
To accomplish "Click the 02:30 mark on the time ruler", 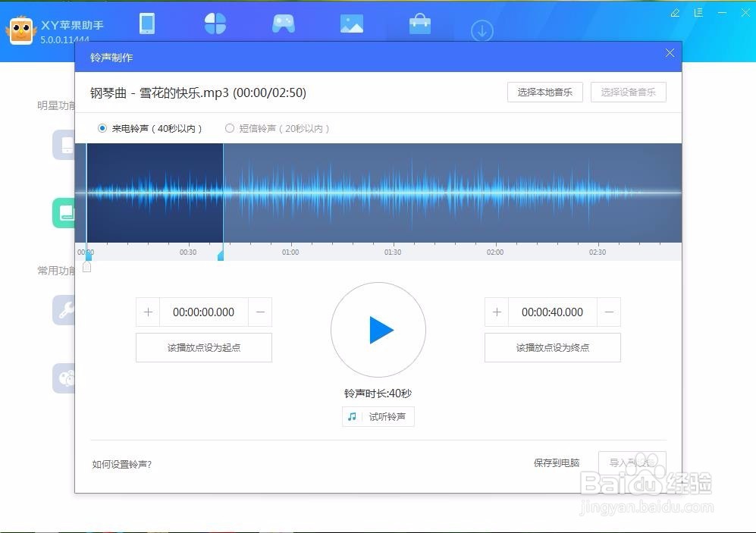I will (598, 252).
